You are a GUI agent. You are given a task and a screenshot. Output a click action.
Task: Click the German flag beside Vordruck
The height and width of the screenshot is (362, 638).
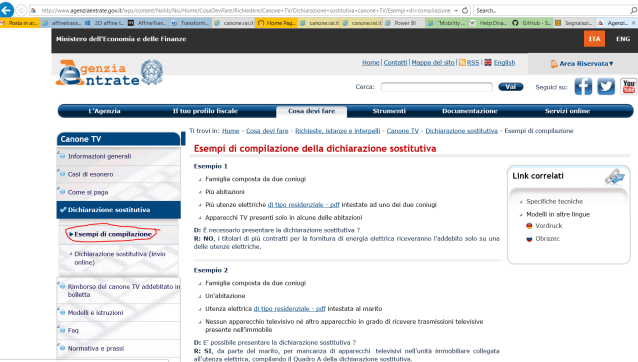pos(529,226)
